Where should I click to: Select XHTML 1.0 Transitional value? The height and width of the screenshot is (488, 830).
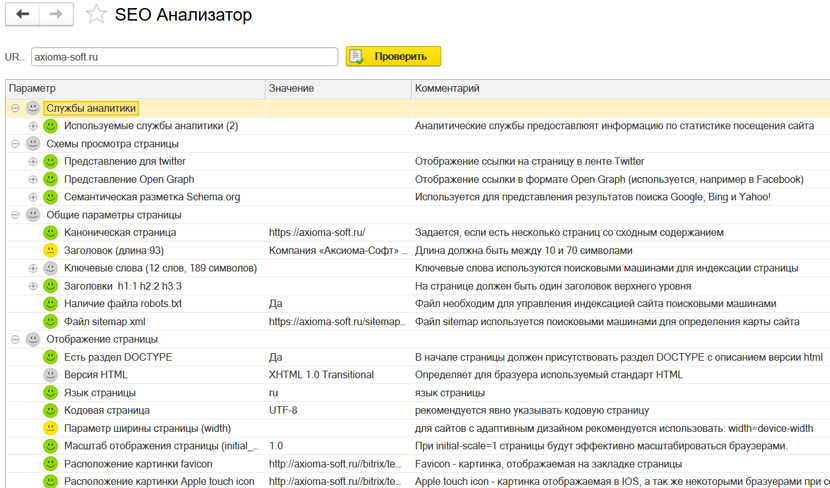[x=321, y=375]
